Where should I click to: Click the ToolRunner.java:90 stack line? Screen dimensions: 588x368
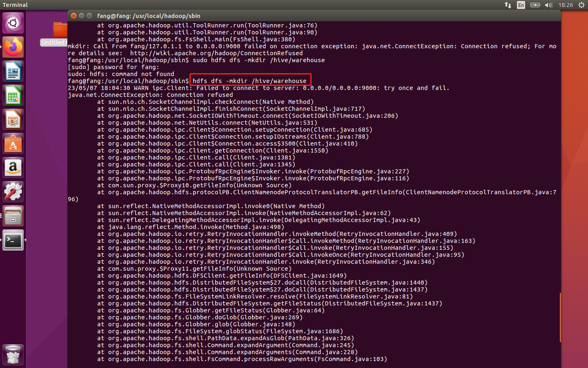pos(207,32)
